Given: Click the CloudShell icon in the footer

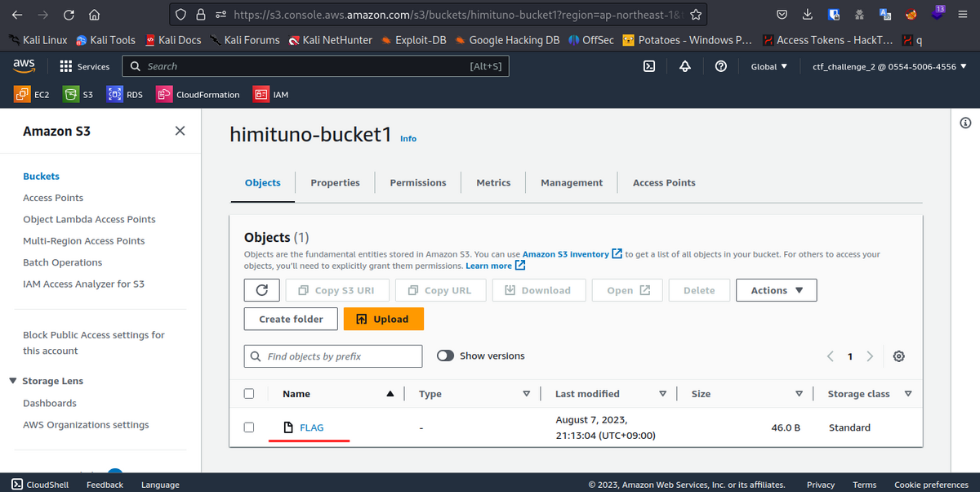Looking at the screenshot, I should [x=16, y=485].
